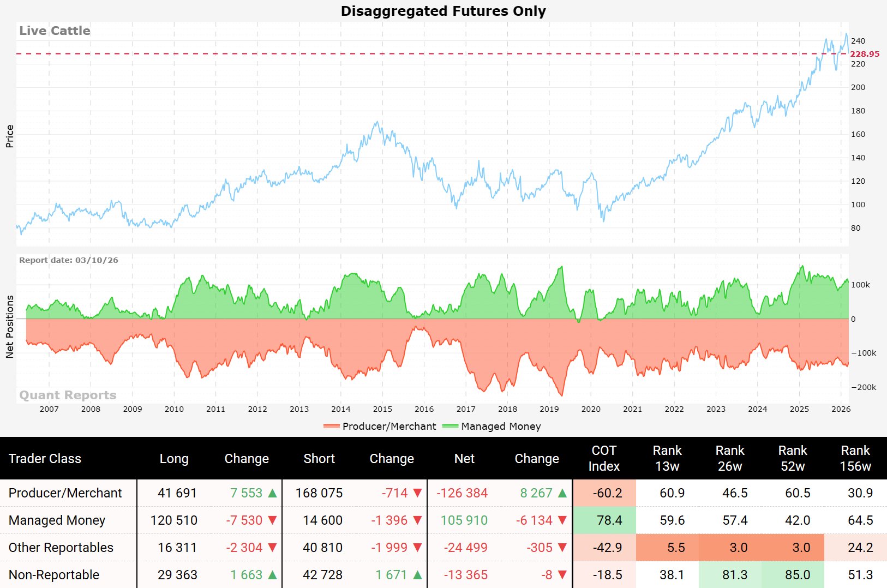887x588 pixels.
Task: Click the Long value 16 311
Action: coord(177,548)
